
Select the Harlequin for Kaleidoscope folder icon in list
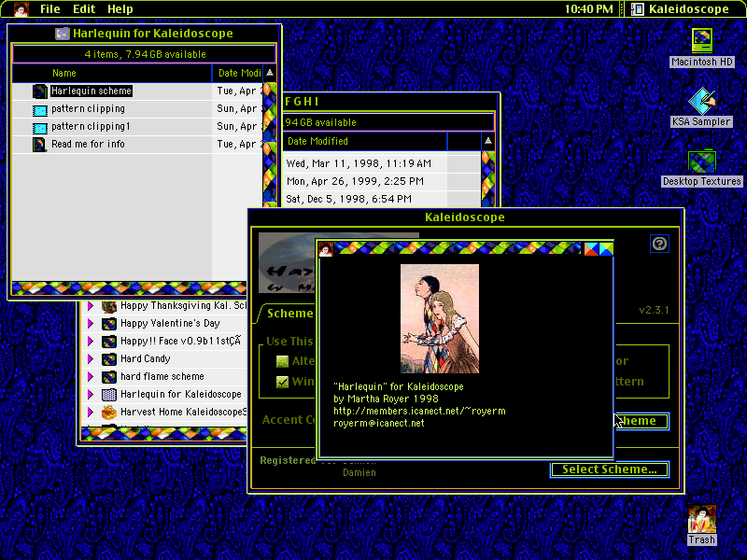pos(109,395)
